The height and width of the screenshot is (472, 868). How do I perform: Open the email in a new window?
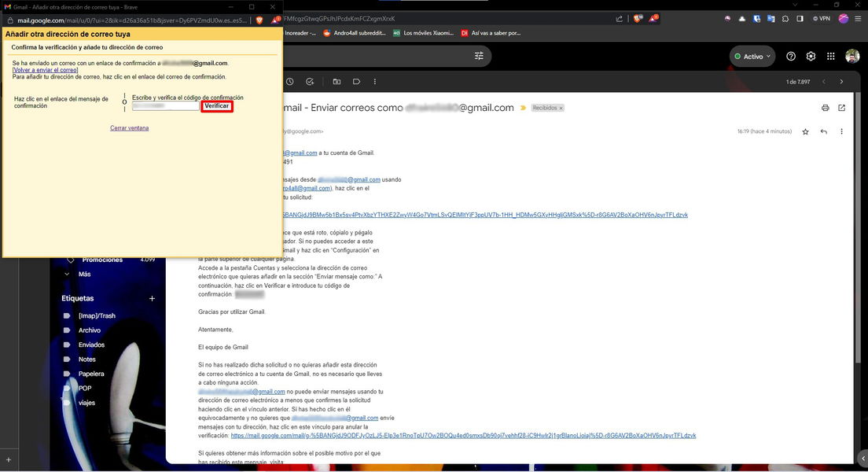click(x=842, y=108)
